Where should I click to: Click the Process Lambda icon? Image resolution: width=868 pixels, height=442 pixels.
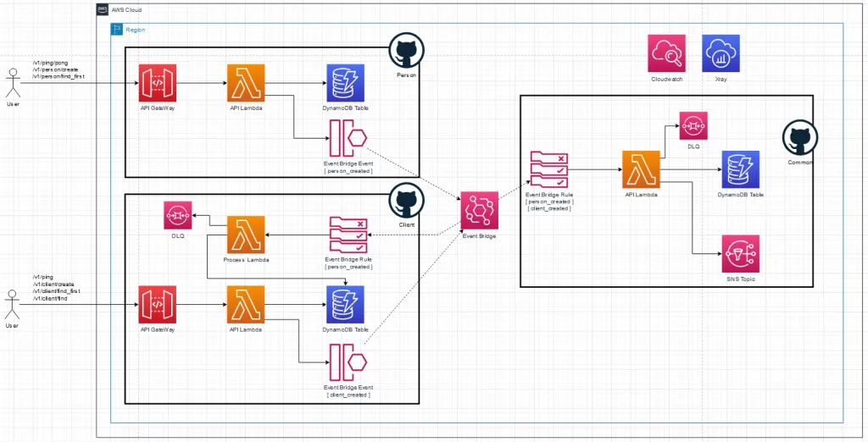click(246, 235)
